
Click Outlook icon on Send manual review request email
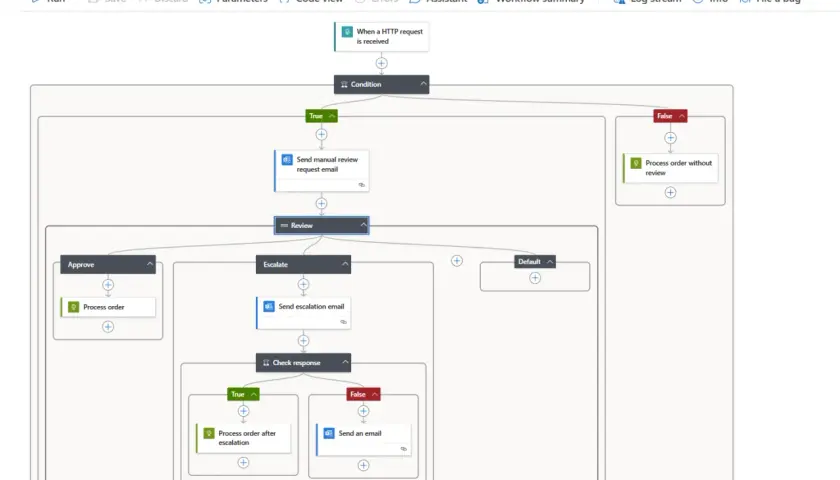(287, 160)
